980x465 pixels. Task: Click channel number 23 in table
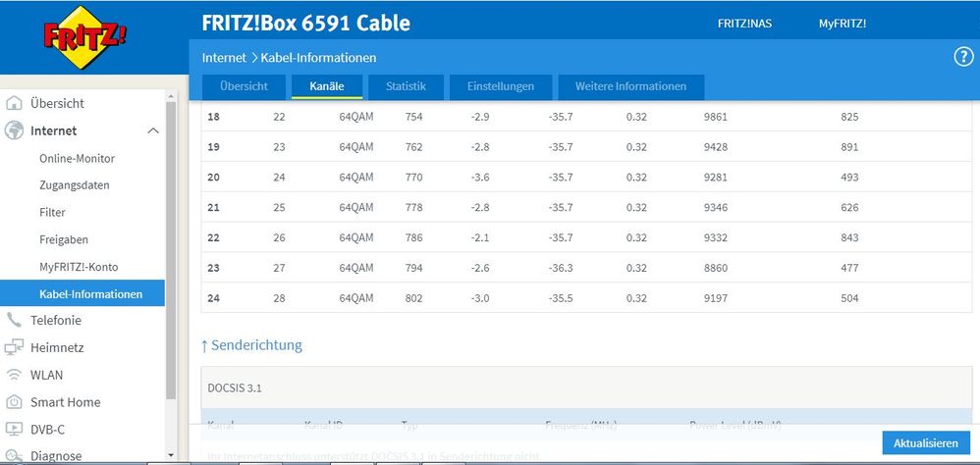[213, 268]
